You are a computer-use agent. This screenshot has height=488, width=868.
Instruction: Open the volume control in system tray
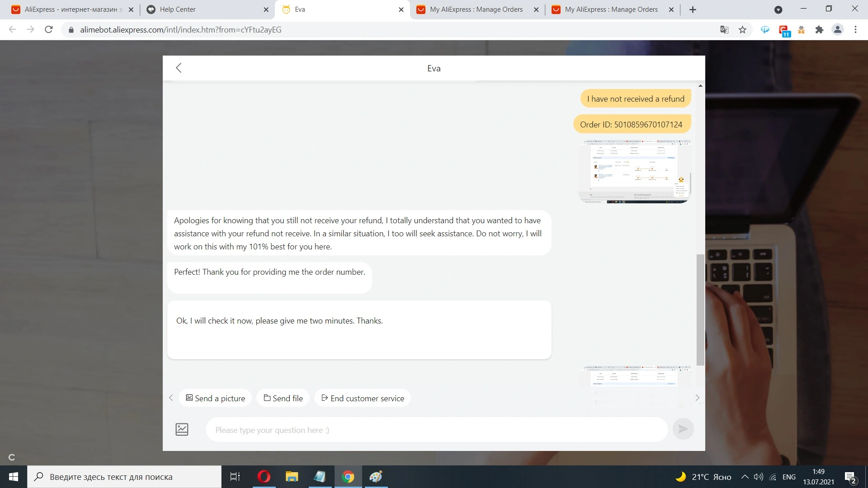pyautogui.click(x=759, y=477)
